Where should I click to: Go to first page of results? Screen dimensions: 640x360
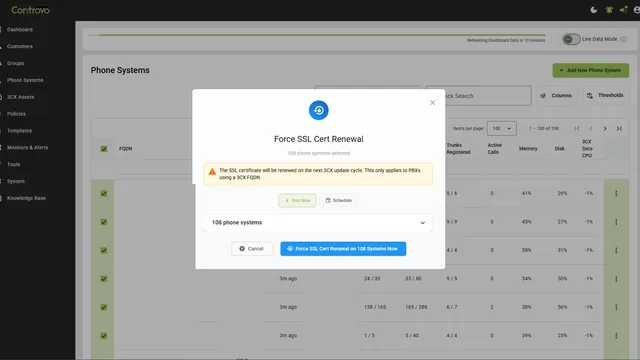(x=577, y=129)
